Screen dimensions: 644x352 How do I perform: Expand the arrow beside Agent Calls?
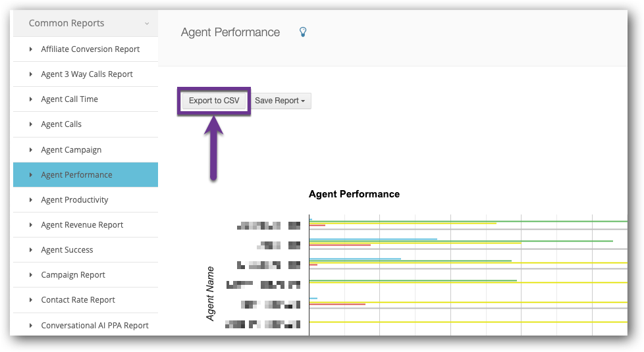click(31, 124)
